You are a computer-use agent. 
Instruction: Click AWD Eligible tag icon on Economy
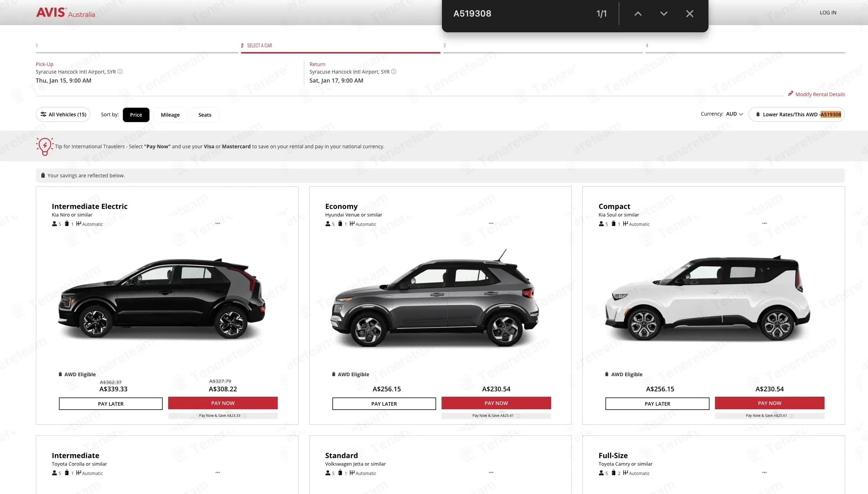pos(334,374)
